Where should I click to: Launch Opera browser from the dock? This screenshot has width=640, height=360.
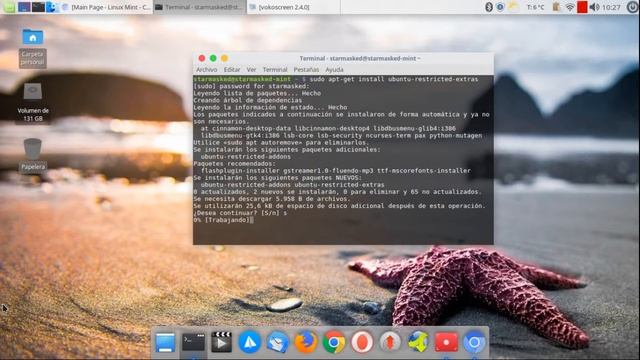tap(362, 342)
